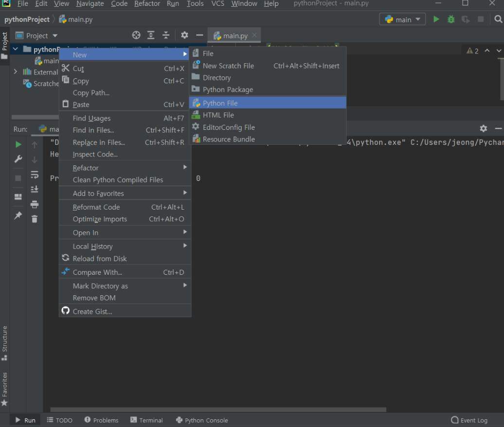Click restore layout icon in Run panel

click(18, 196)
